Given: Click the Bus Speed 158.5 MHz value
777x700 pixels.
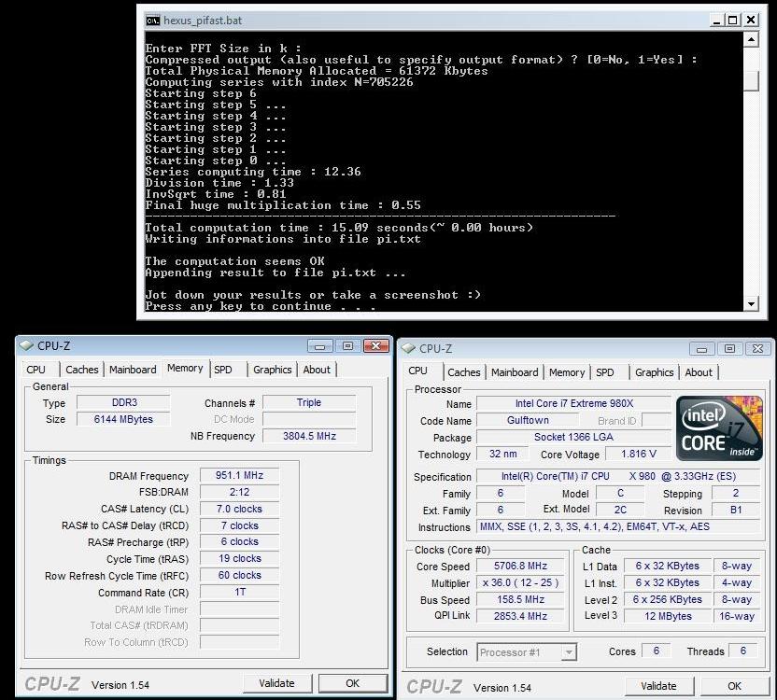Looking at the screenshot, I should 520,599.
